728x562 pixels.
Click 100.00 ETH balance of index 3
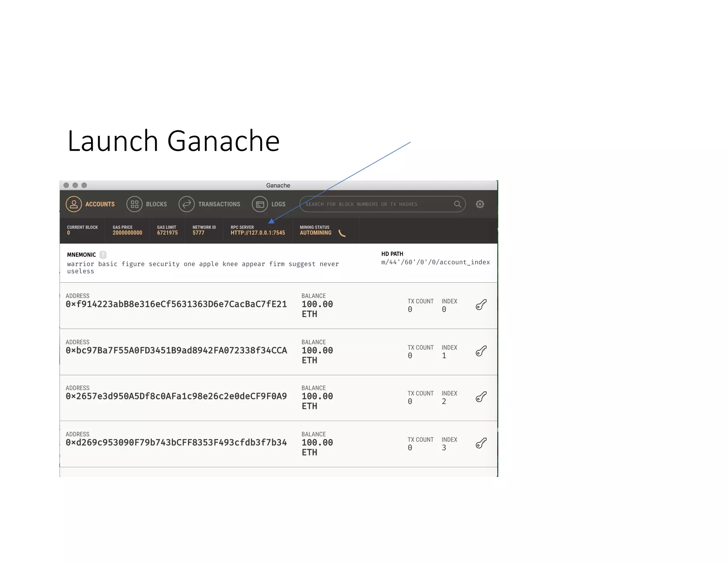click(x=317, y=447)
